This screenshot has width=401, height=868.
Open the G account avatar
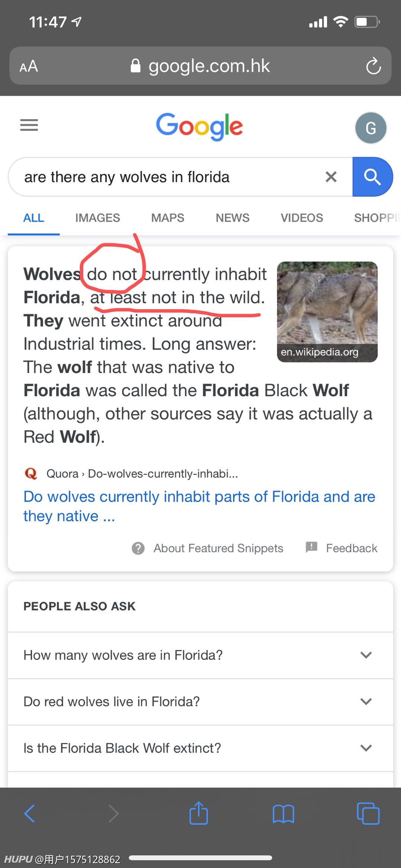click(371, 128)
